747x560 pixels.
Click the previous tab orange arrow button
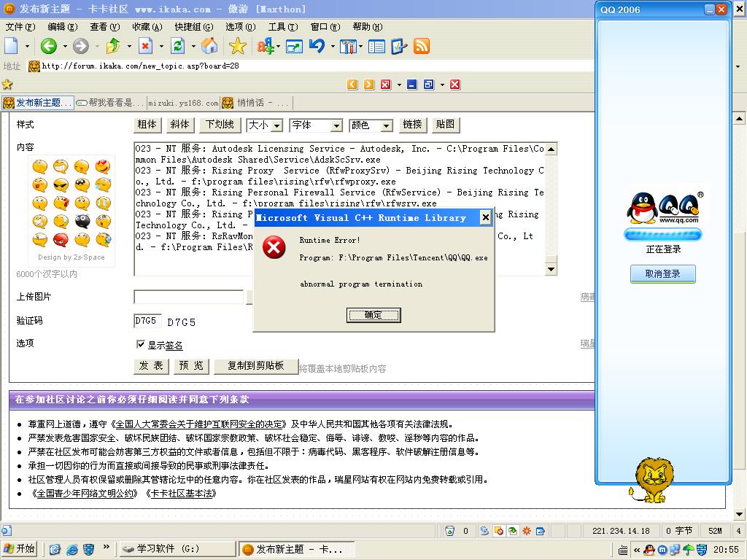[352, 85]
